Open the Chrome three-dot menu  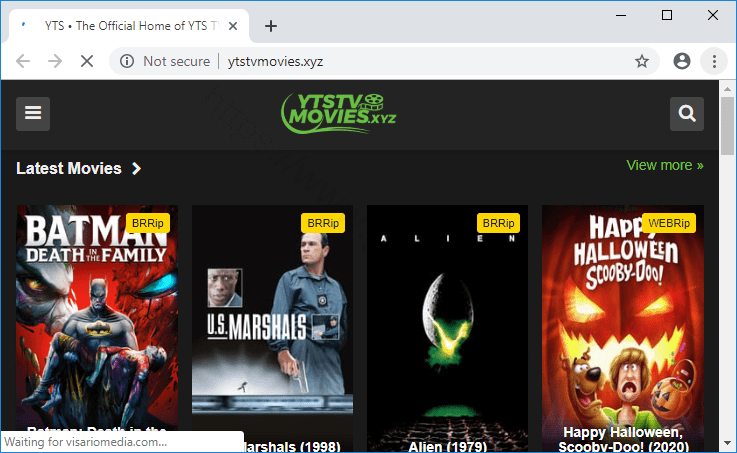[714, 61]
